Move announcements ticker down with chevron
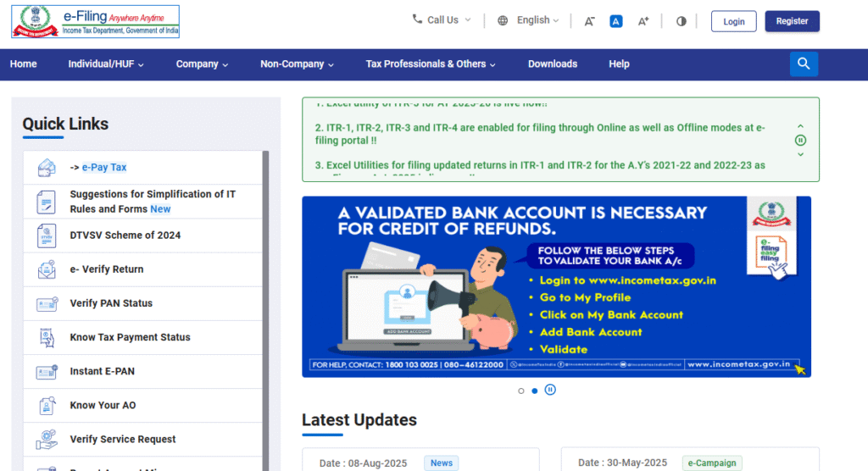 800,154
